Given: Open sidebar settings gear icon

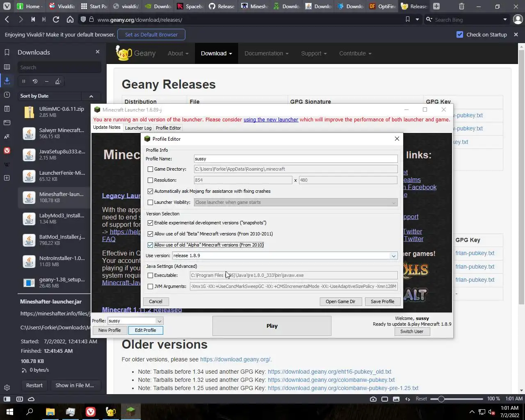Looking at the screenshot, I should [7, 388].
